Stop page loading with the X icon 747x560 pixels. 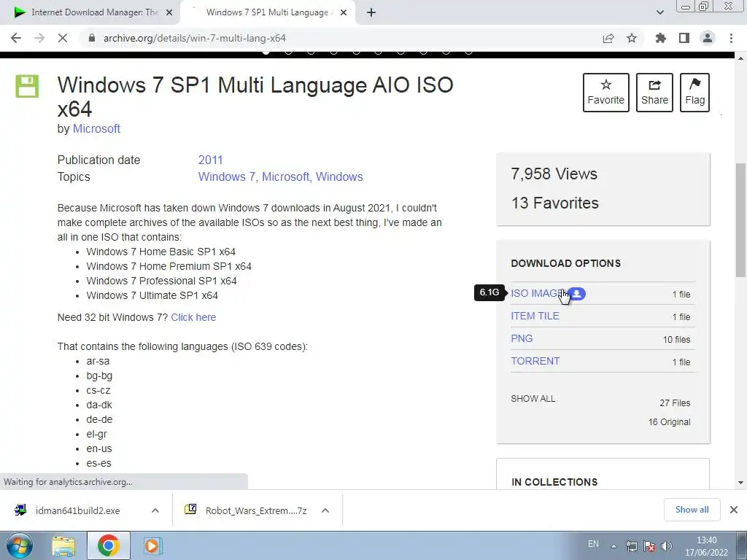tap(63, 38)
